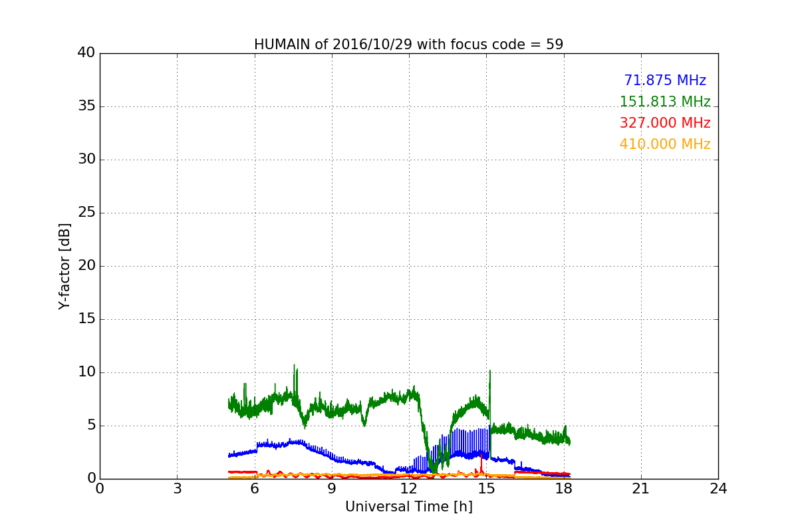Click the y-axis tick label '30'

pyautogui.click(x=86, y=159)
